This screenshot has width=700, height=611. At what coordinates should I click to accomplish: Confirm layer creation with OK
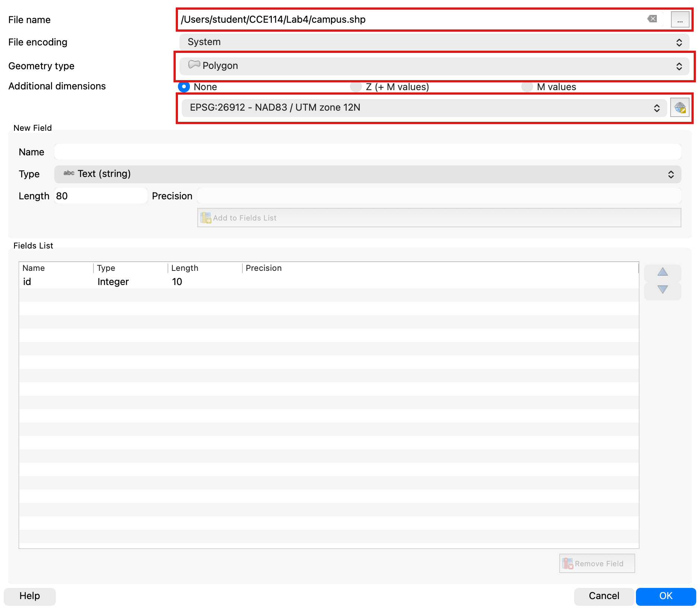coord(666,596)
